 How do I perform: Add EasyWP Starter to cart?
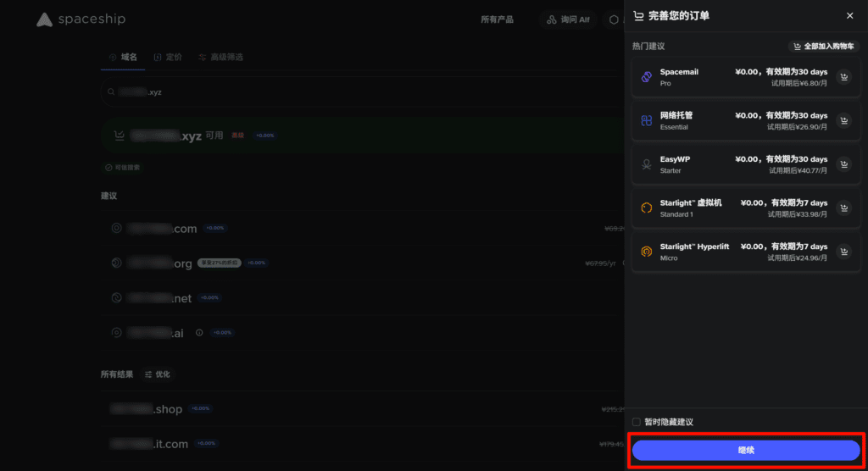pyautogui.click(x=843, y=164)
